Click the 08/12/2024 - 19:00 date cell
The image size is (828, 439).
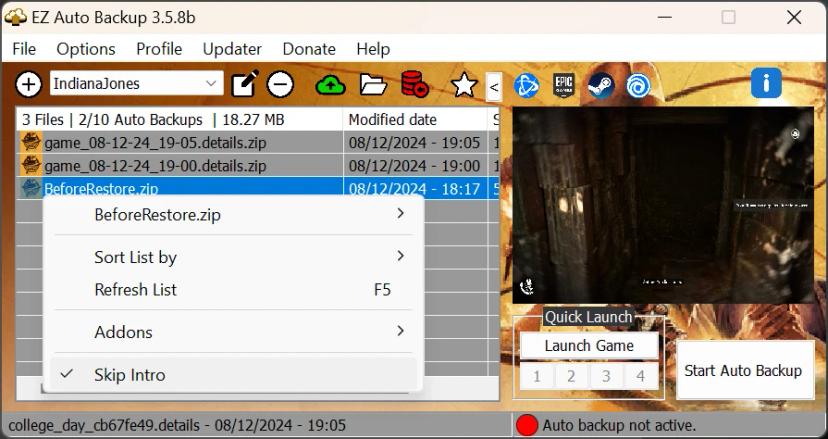coord(415,166)
